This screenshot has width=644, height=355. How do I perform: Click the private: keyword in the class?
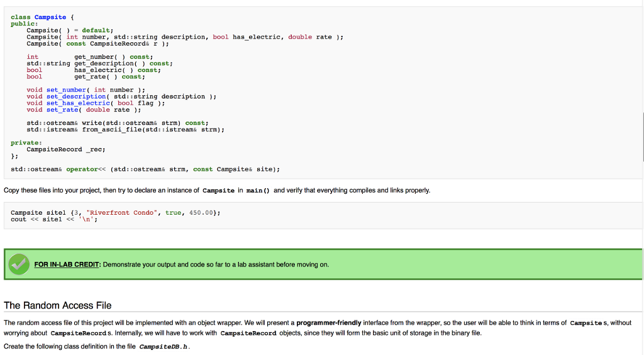click(x=26, y=143)
